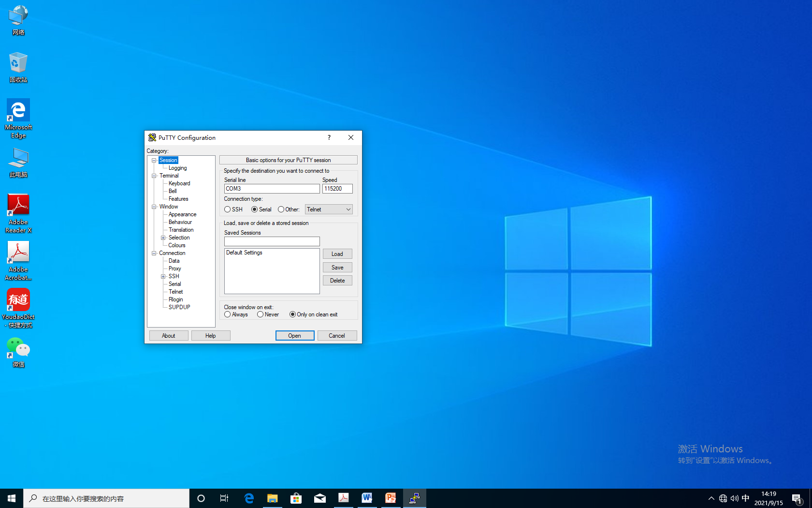Click the taskbar search box
The width and height of the screenshot is (812, 508).
[x=106, y=498]
